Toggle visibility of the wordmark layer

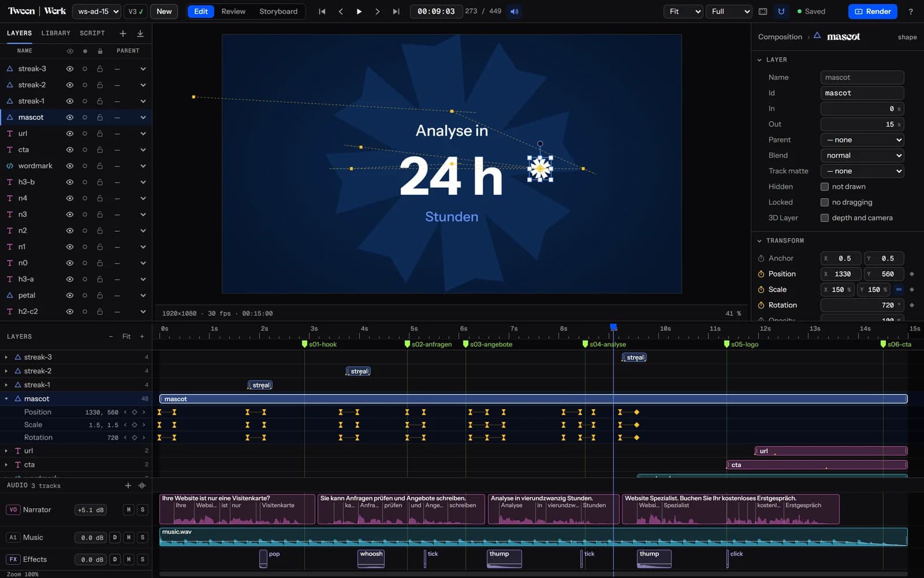point(70,166)
